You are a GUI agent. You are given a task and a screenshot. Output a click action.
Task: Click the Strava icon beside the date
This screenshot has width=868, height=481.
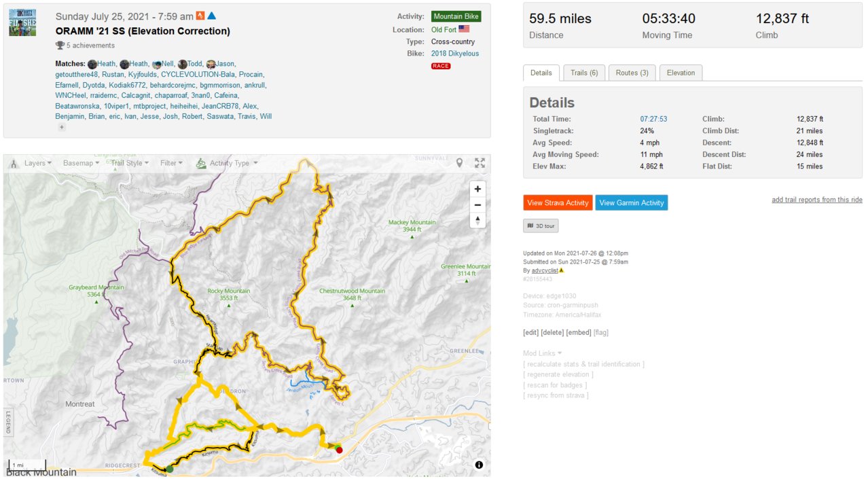[x=200, y=16]
